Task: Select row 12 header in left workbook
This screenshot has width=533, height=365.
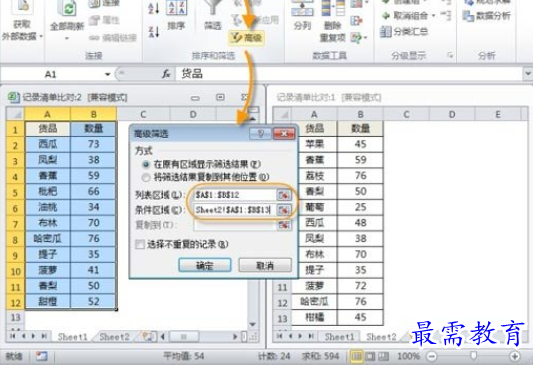Action: coord(15,302)
